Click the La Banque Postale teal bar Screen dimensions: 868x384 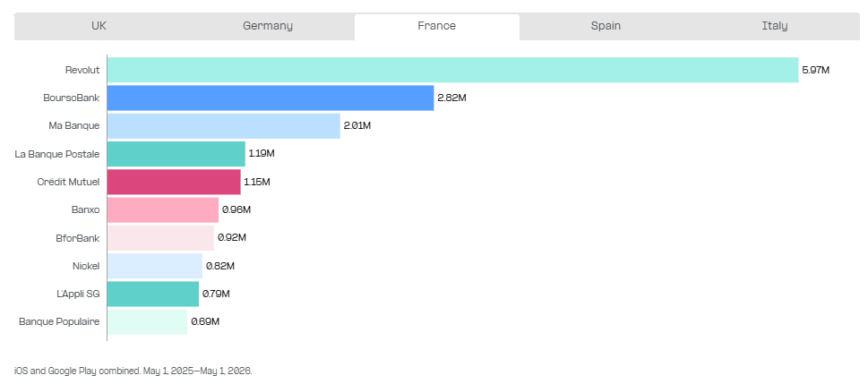coord(176,154)
